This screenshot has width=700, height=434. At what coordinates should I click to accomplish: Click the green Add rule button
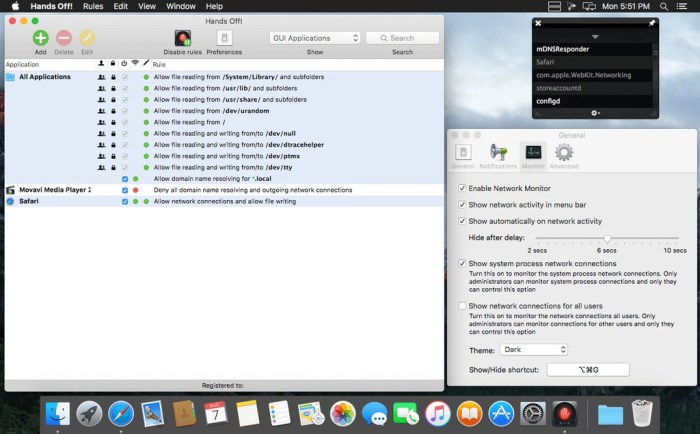click(x=40, y=38)
